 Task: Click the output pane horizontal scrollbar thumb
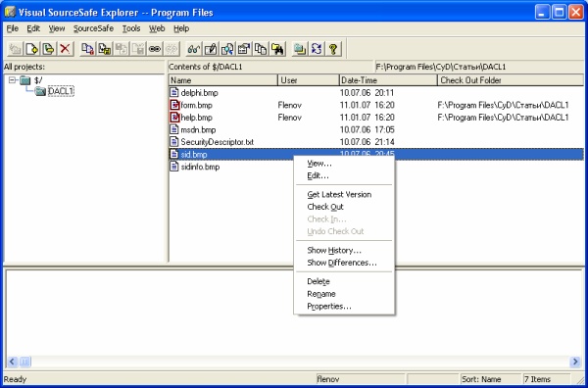24,362
